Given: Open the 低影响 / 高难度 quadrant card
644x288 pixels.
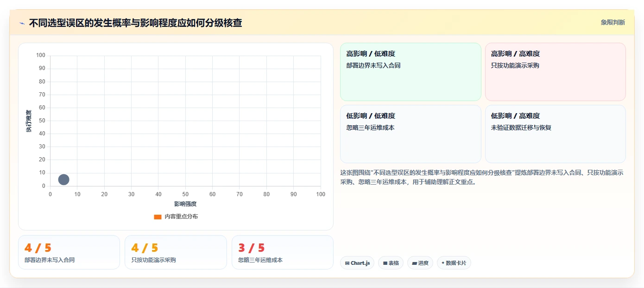Looking at the screenshot, I should (556, 134).
